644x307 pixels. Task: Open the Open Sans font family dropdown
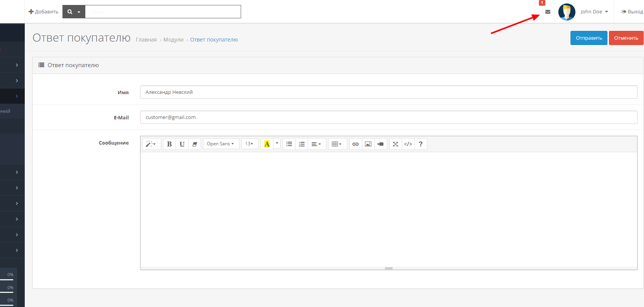pos(221,144)
